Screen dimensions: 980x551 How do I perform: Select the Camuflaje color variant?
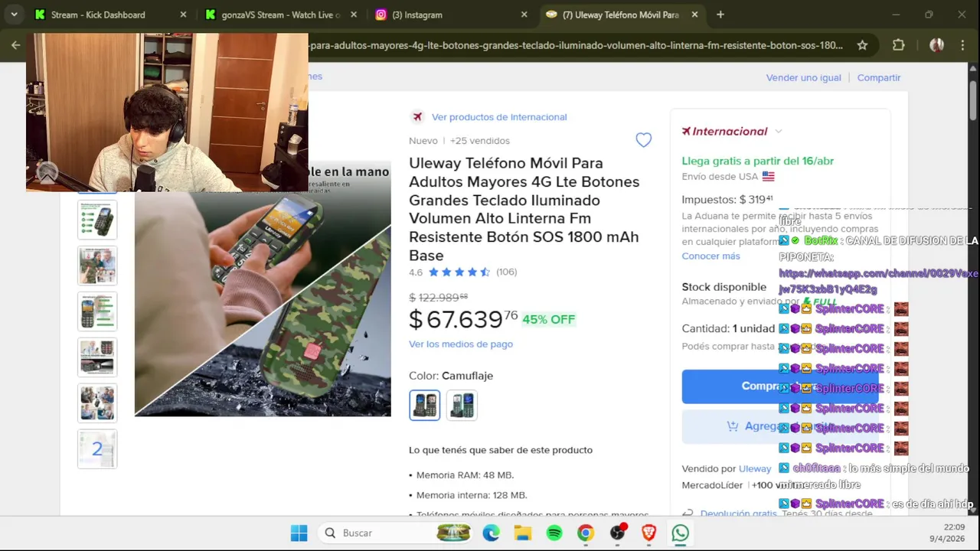[425, 405]
